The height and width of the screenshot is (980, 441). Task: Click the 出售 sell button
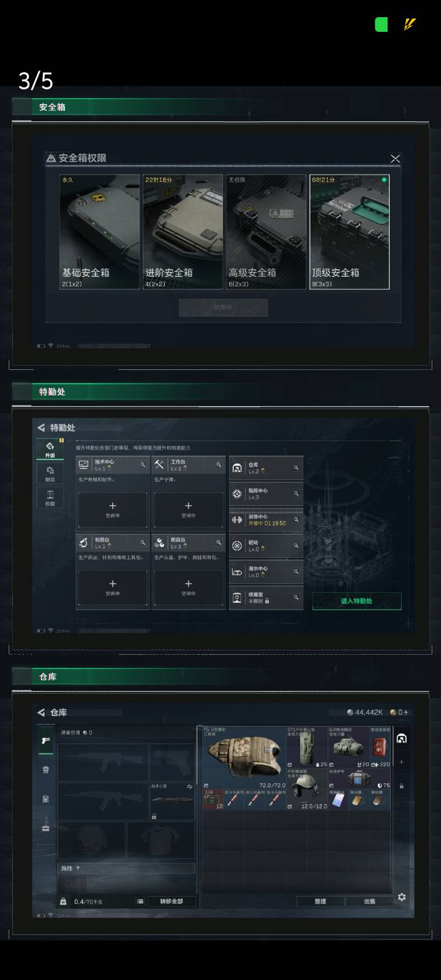369,901
